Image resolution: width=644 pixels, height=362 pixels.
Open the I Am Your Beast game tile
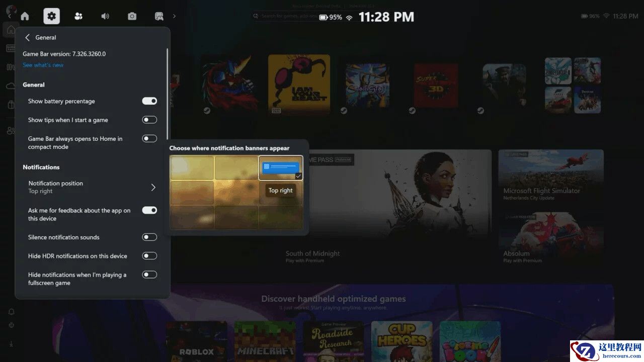pos(299,84)
